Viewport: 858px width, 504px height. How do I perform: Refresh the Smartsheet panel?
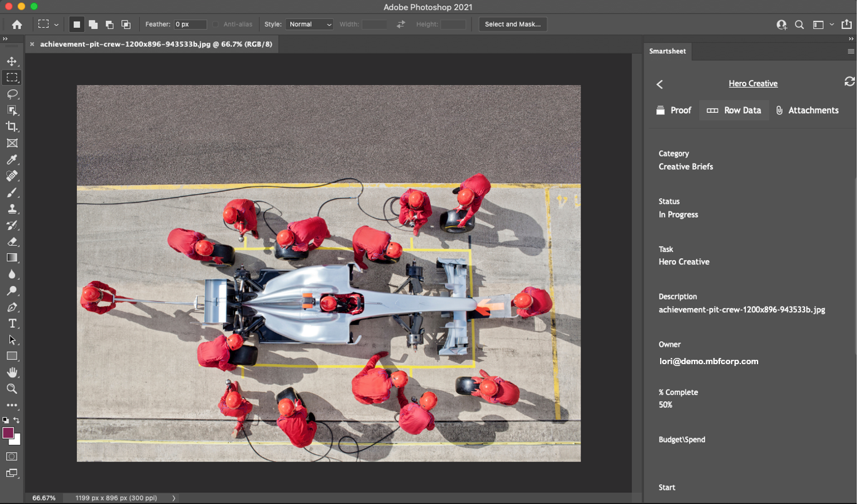point(849,81)
